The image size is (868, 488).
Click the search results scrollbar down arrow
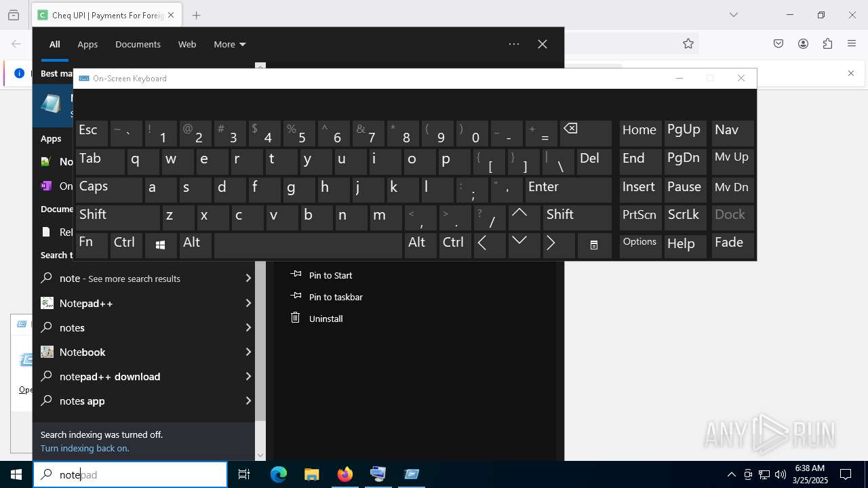(x=260, y=455)
